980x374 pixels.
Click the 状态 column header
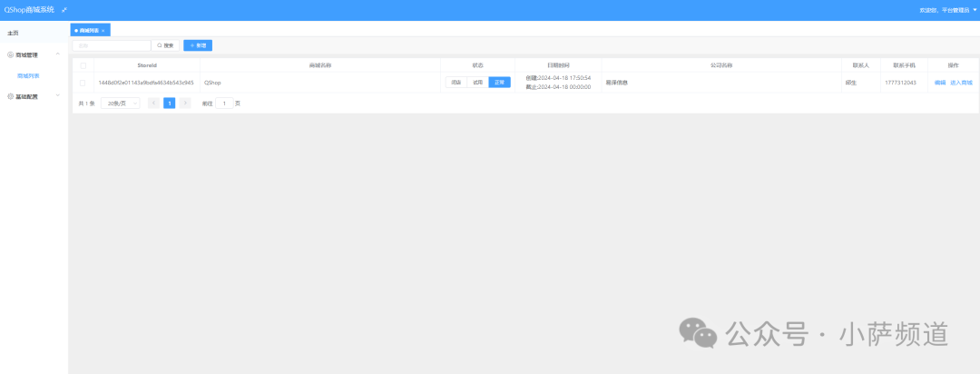coord(477,65)
